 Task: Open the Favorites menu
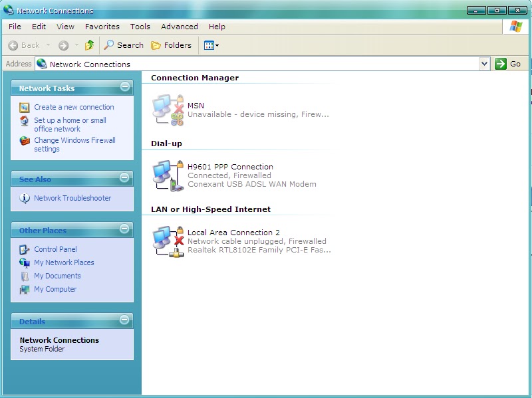point(102,27)
